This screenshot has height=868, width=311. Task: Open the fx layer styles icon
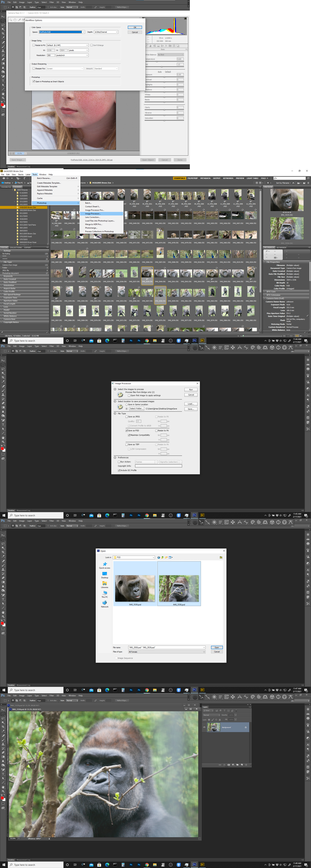click(224, 765)
